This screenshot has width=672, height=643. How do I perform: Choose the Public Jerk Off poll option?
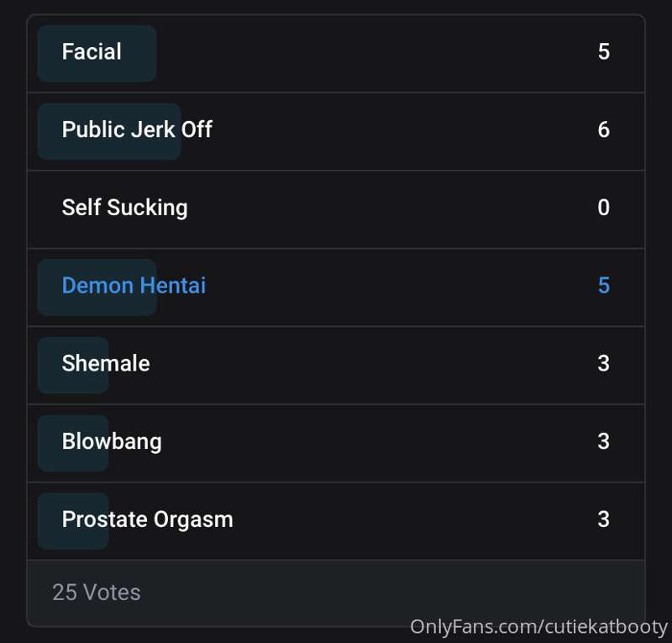coord(335,131)
